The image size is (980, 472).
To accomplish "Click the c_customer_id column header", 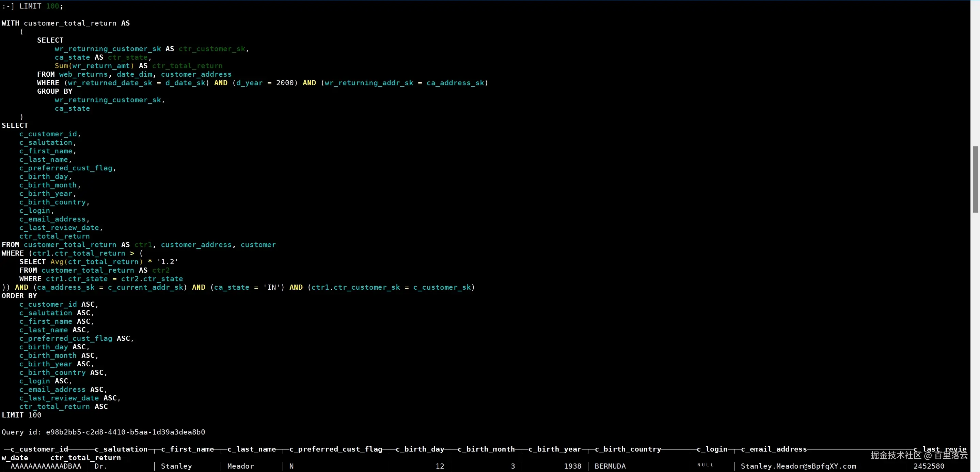I will pos(39,449).
